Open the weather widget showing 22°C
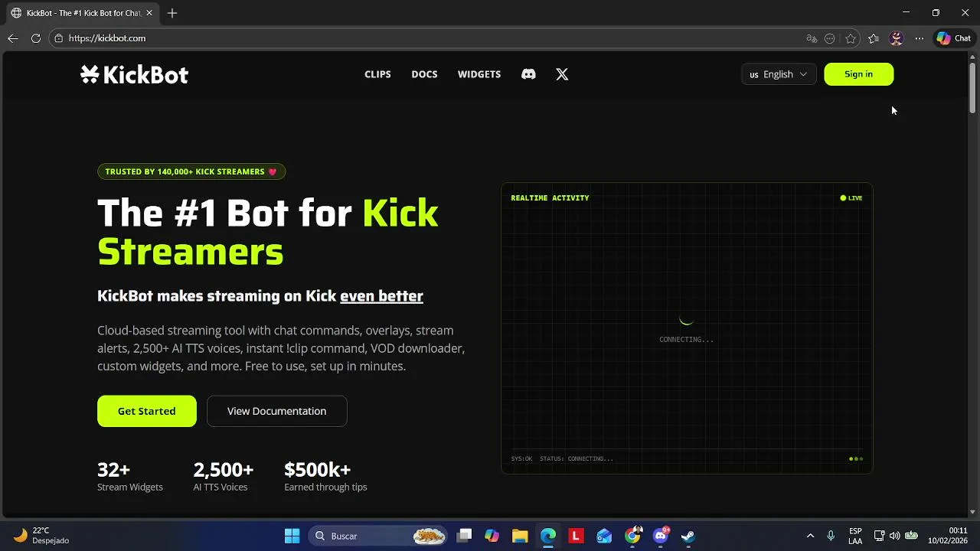 coord(42,536)
